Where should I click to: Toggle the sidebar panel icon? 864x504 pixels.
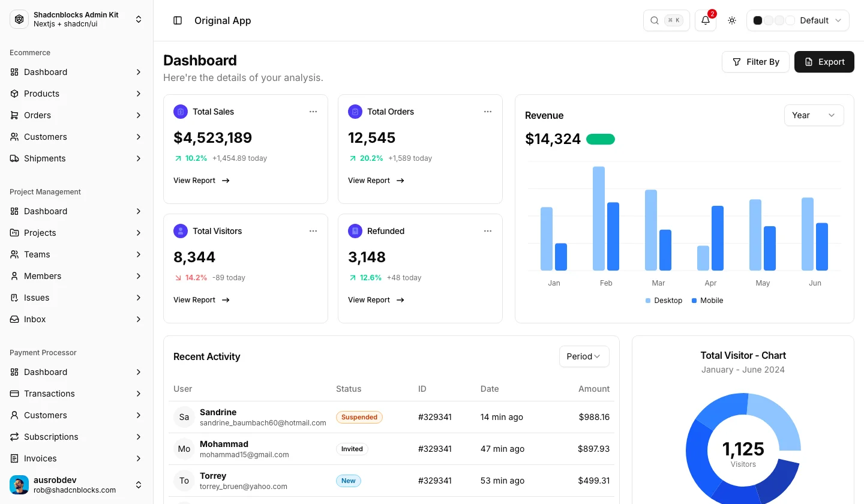tap(178, 20)
